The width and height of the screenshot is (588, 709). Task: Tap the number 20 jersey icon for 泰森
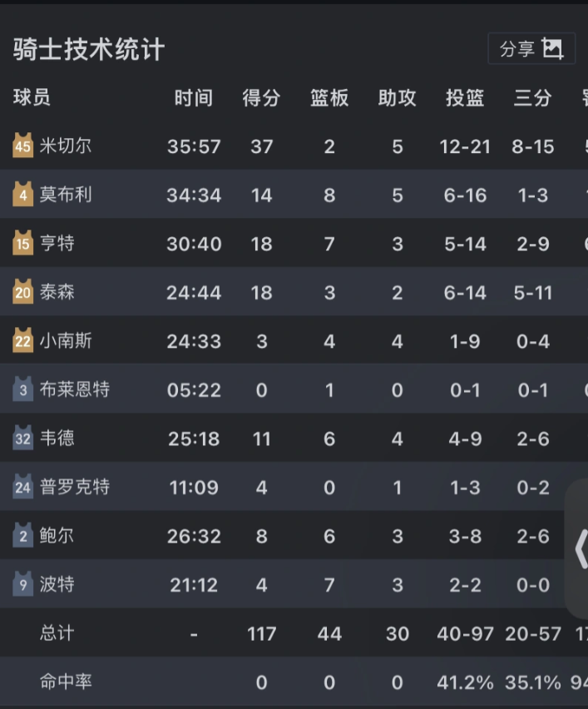point(22,292)
